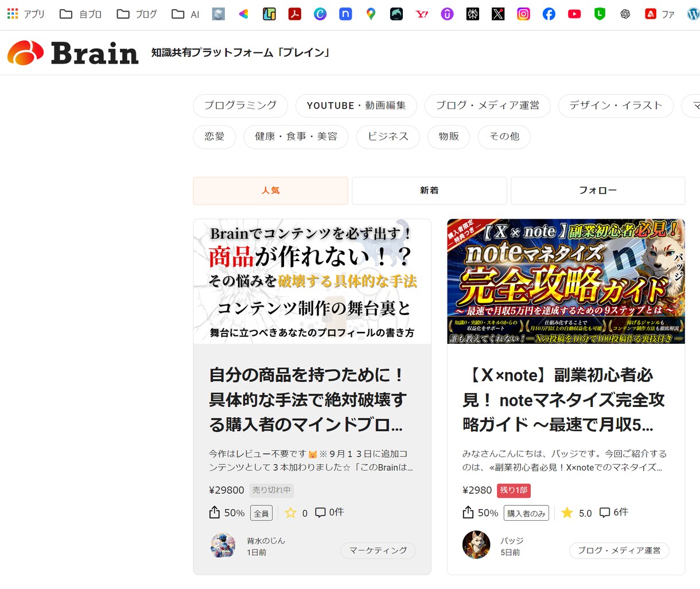Open the Instagram bookmark
700x589 pixels.
(523, 14)
